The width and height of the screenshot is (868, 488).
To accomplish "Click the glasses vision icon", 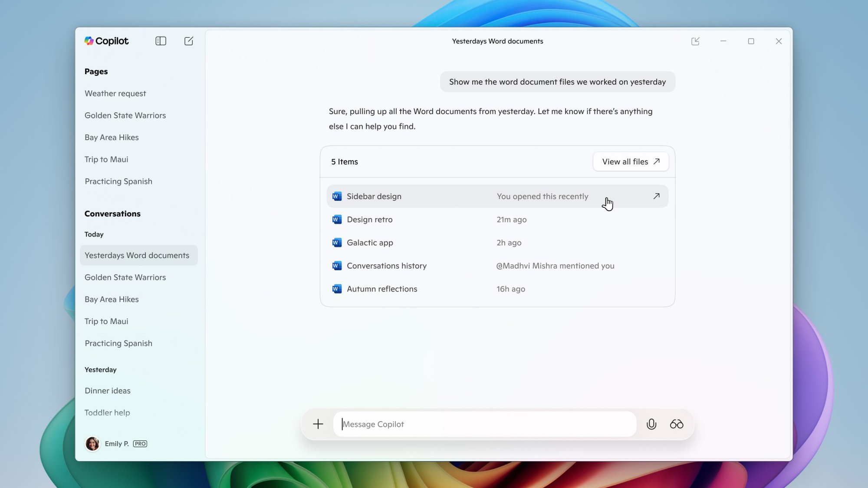I will (677, 424).
